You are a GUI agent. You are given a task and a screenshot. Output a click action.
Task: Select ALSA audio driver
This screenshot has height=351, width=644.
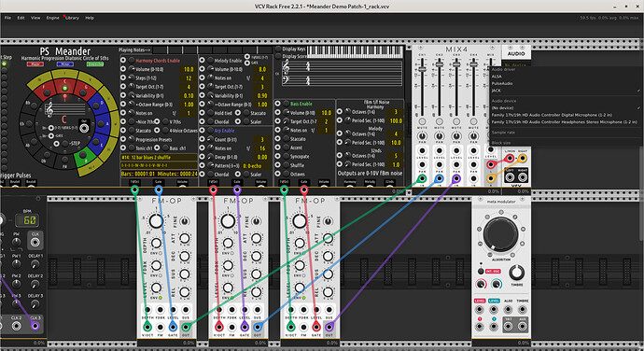[x=566, y=77]
